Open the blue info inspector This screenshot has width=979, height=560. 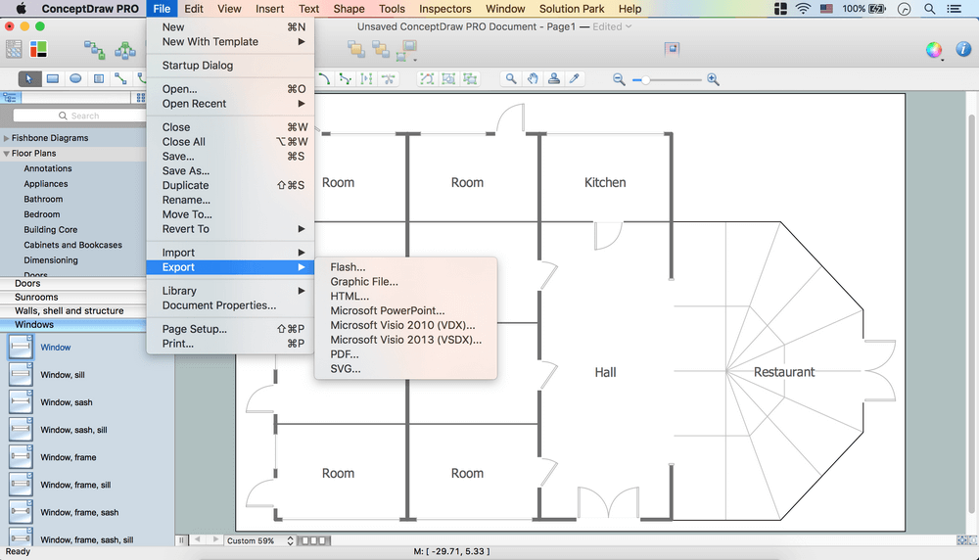click(x=963, y=49)
